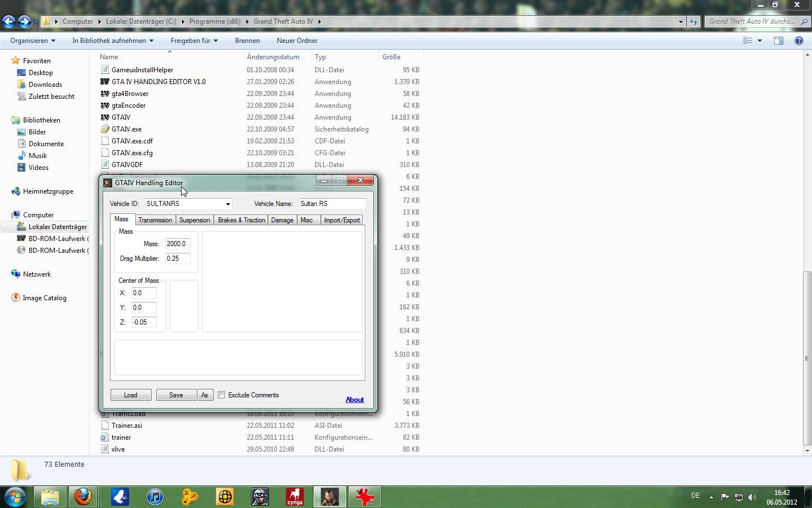Open the Damage tab
Screen dimensions: 812x508
[x=282, y=220]
